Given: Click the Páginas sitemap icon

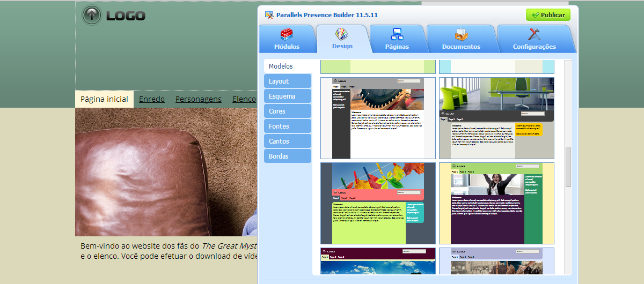Looking at the screenshot, I should coord(397,35).
